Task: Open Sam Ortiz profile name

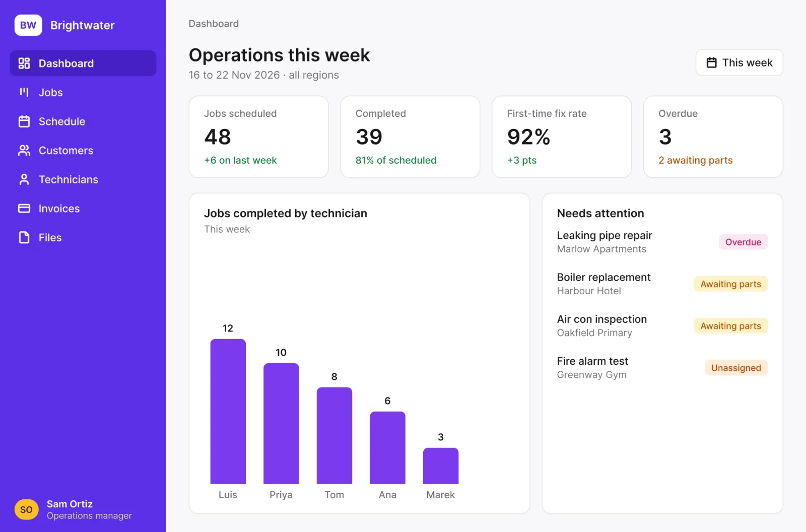Action: [70, 504]
